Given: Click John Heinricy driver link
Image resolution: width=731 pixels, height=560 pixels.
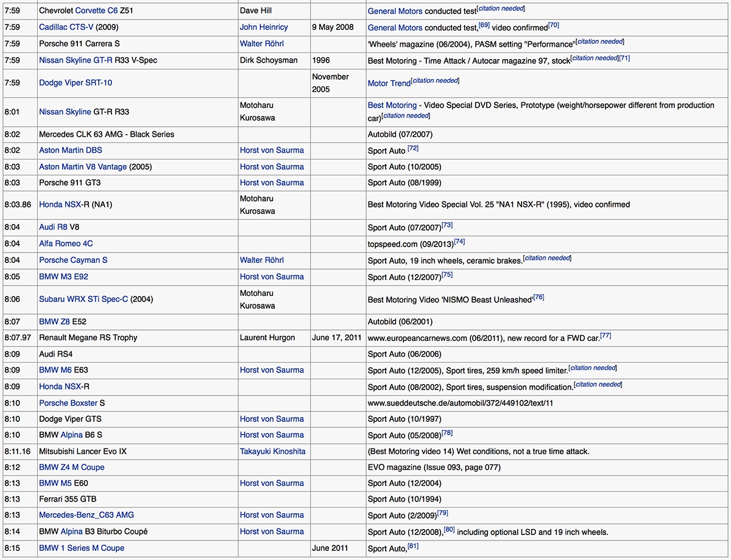Looking at the screenshot, I should pyautogui.click(x=264, y=27).
